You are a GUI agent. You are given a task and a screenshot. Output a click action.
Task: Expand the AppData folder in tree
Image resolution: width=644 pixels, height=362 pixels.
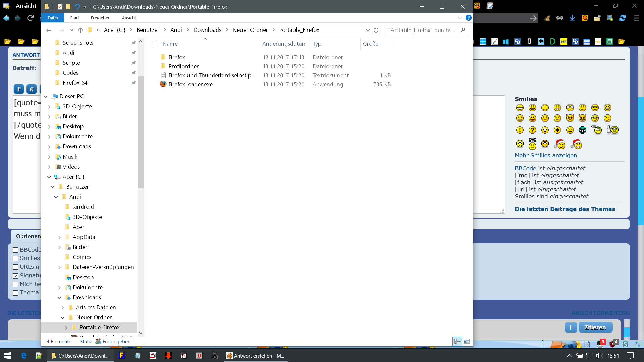[x=59, y=237]
